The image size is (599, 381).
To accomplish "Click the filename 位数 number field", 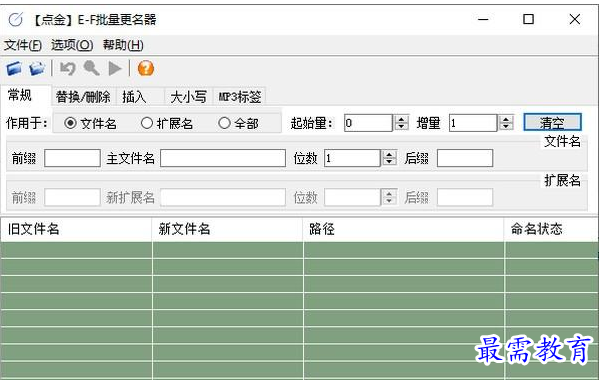I will tap(352, 158).
